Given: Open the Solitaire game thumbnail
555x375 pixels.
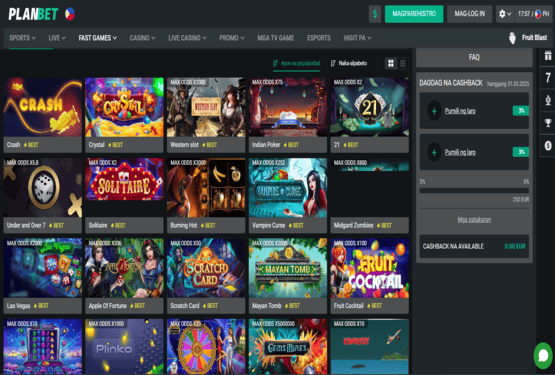Looking at the screenshot, I should [124, 188].
